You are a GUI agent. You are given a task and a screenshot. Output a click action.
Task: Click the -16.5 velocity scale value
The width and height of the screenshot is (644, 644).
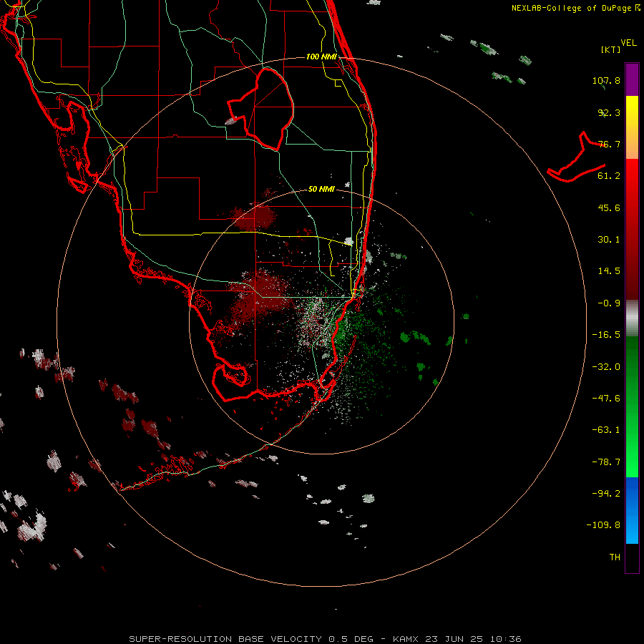click(606, 335)
